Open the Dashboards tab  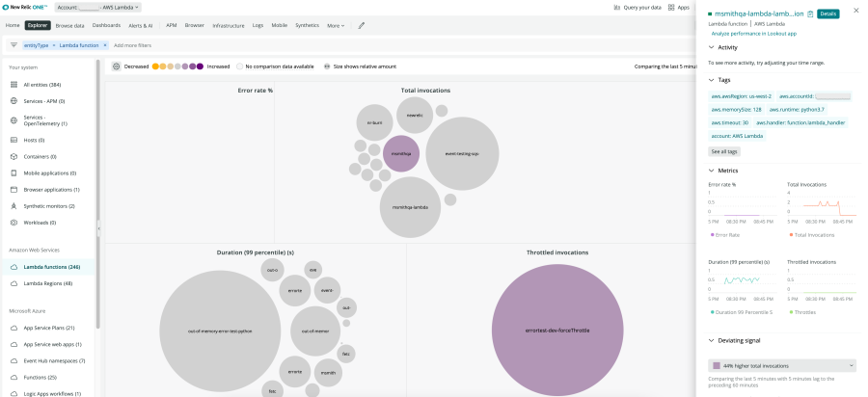tap(106, 25)
